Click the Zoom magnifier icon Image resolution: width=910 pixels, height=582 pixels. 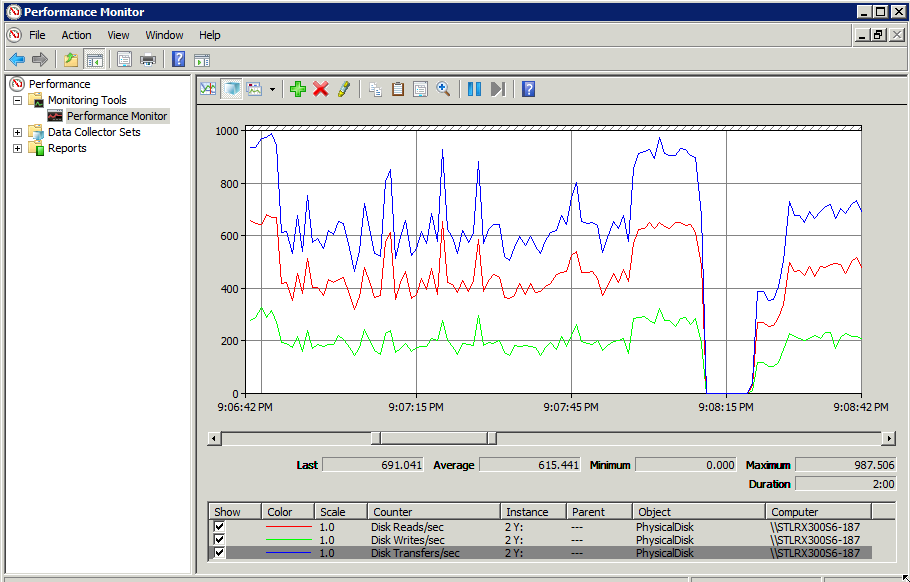pos(443,89)
